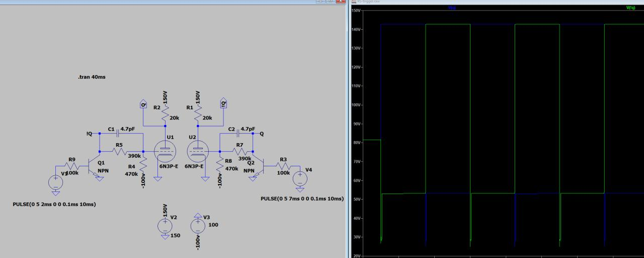
Task: Select the R5 390k resistor symbol
Action: 121,151
